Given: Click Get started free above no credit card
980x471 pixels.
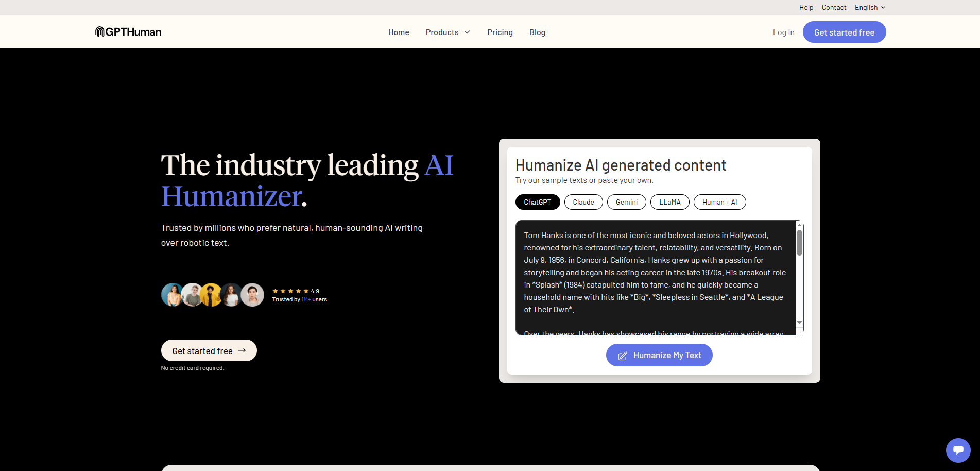Looking at the screenshot, I should pyautogui.click(x=209, y=350).
